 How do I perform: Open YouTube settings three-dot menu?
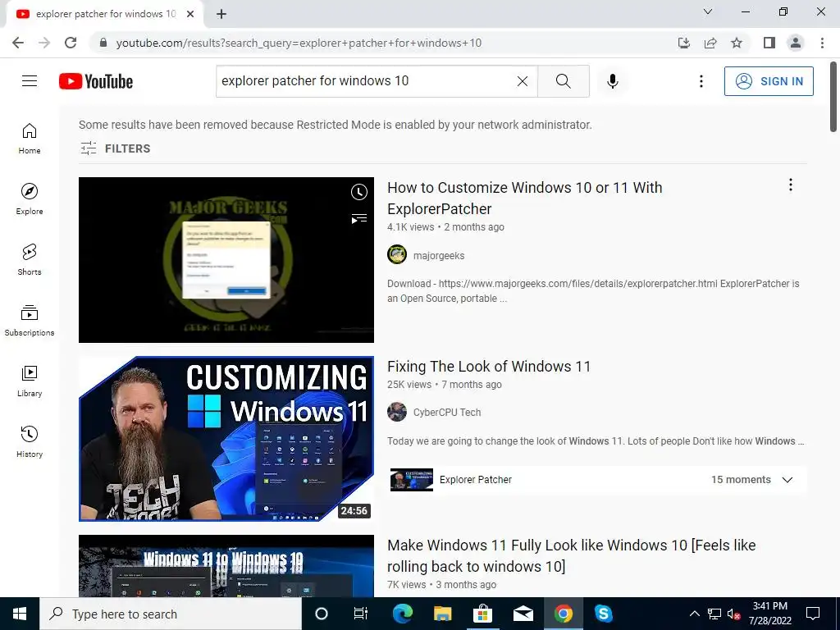[x=701, y=81]
